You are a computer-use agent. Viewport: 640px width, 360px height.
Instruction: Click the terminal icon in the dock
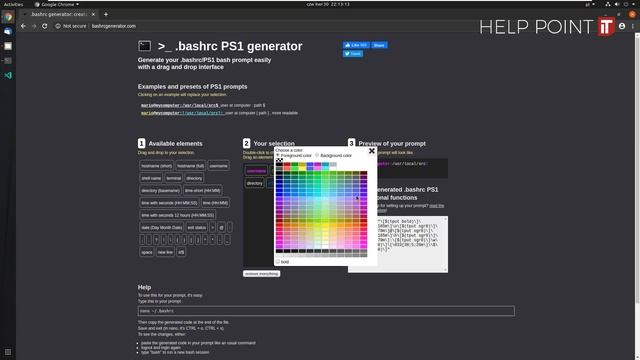8,61
